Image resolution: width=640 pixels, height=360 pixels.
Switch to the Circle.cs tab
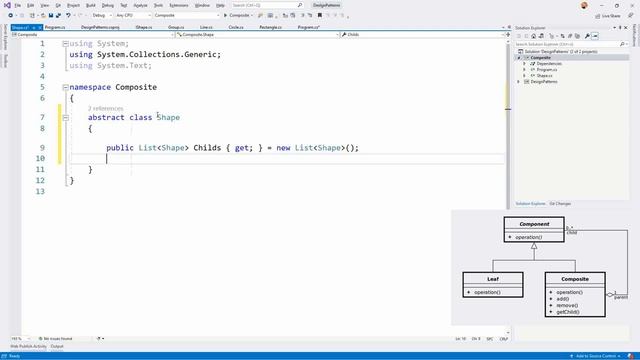tap(236, 27)
